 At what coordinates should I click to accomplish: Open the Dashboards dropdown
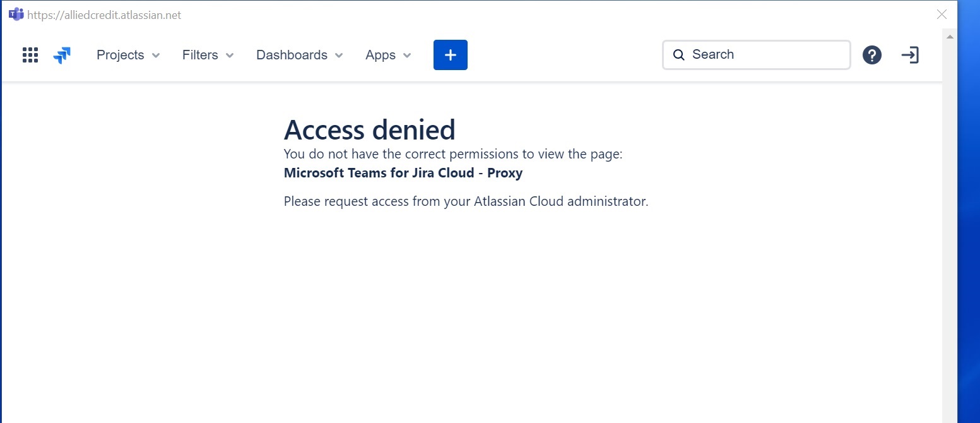[292, 55]
